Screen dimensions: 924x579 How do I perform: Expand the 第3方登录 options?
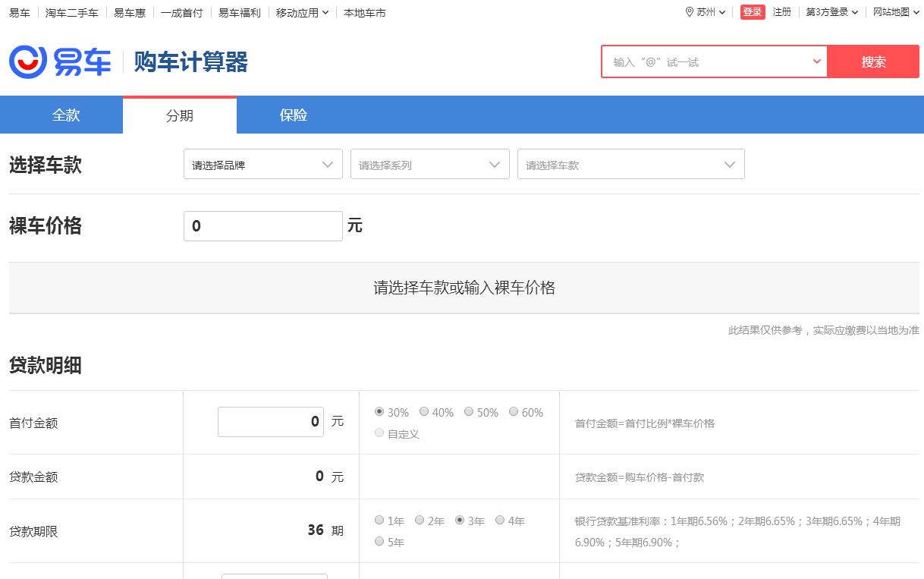point(831,12)
